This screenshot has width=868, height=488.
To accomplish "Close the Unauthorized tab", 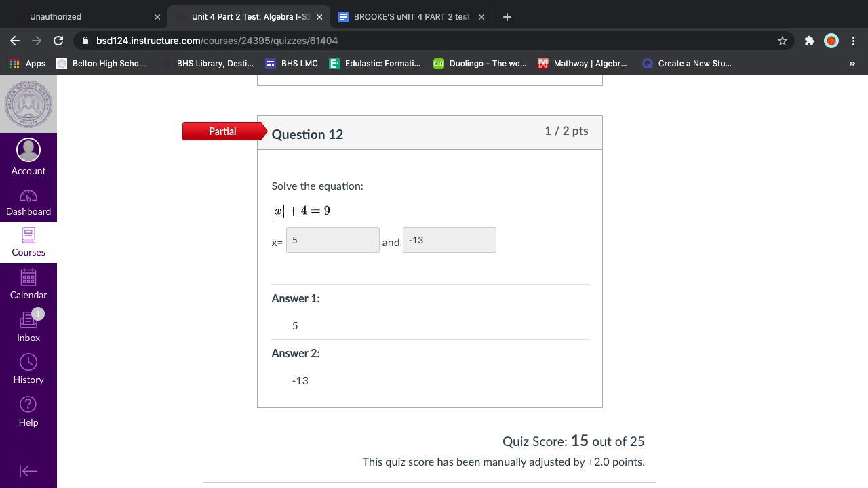I will [x=157, y=17].
